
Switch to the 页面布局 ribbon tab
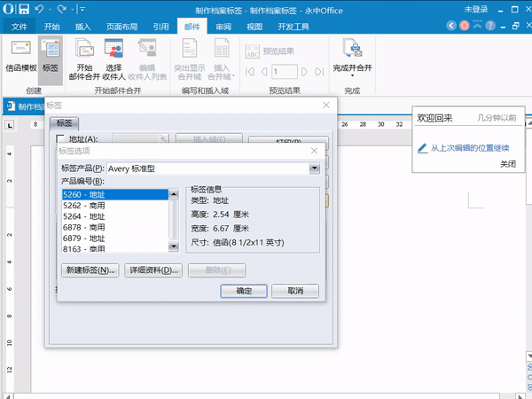point(121,27)
